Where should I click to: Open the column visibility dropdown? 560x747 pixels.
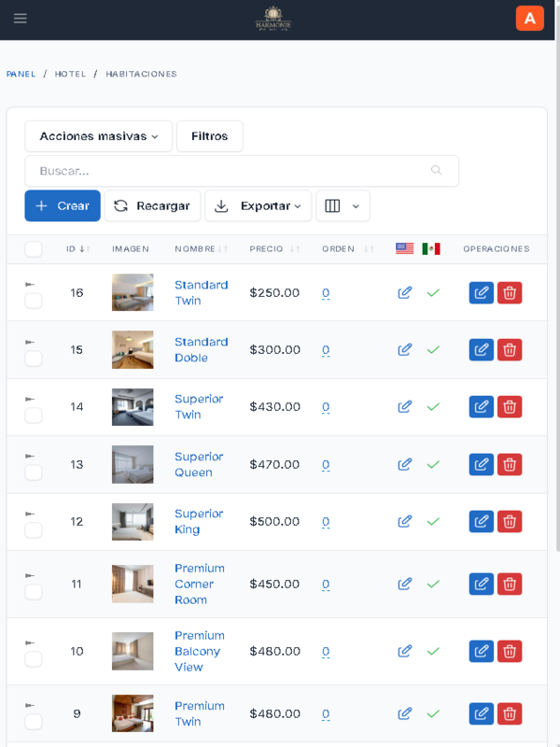pyautogui.click(x=343, y=206)
